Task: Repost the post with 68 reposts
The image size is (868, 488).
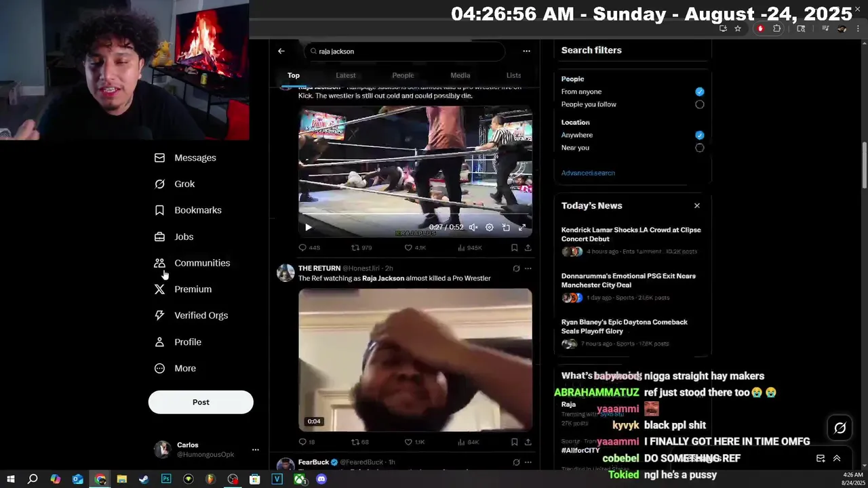Action: click(x=360, y=442)
